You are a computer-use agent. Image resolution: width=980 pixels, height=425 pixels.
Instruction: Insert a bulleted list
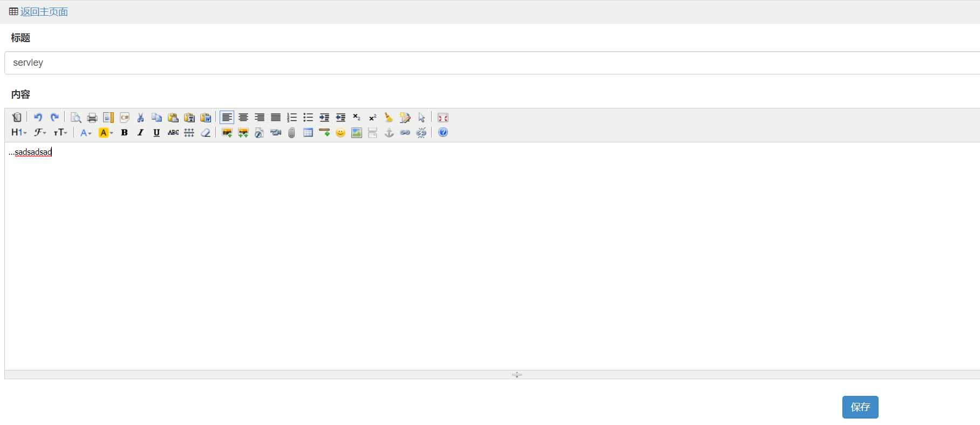(x=308, y=117)
